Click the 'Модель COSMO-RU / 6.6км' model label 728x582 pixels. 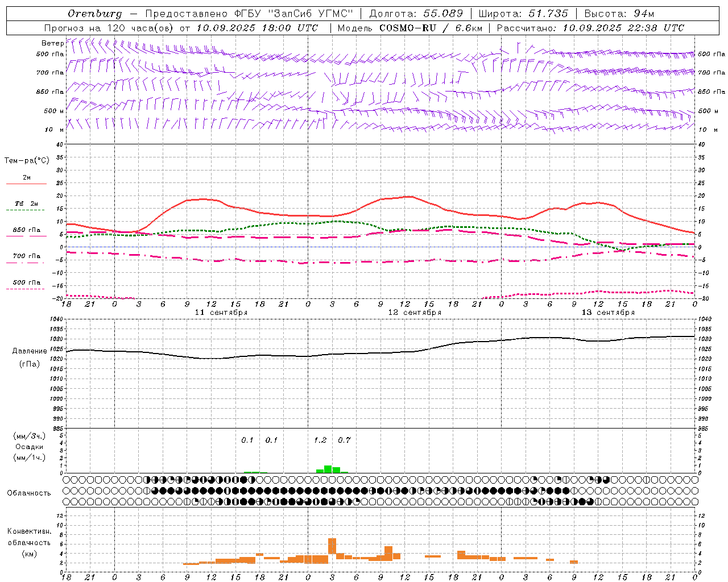[x=410, y=28]
